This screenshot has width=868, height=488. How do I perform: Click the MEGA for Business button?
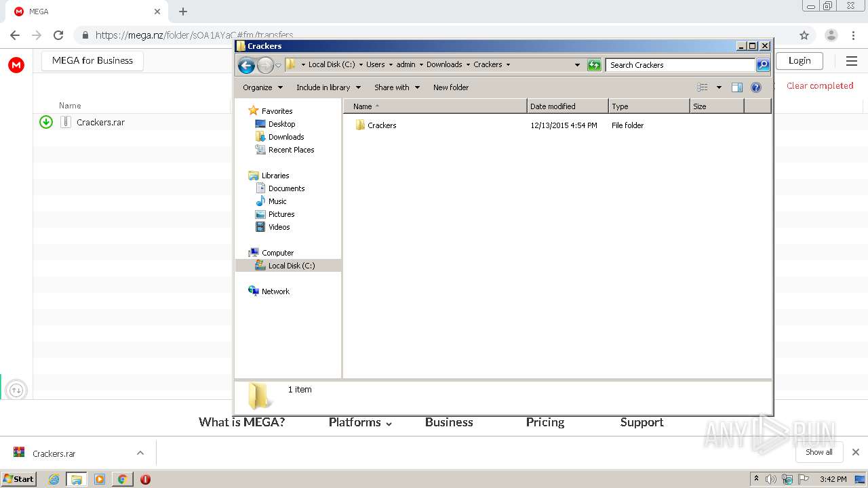[x=92, y=60]
